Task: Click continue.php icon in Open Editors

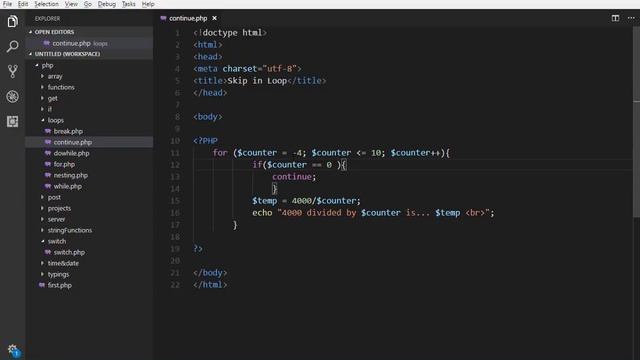Action: coord(47,43)
